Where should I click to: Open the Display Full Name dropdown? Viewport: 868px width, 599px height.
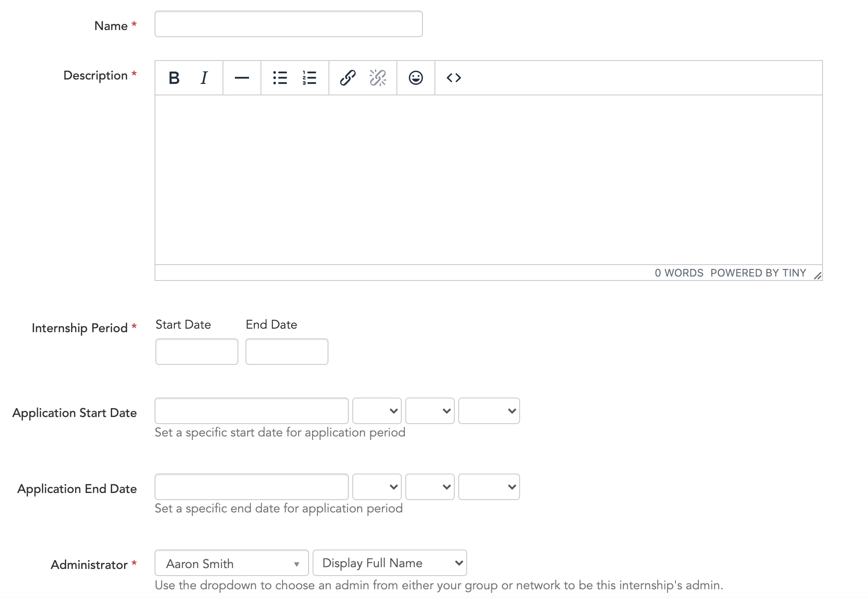pos(390,563)
